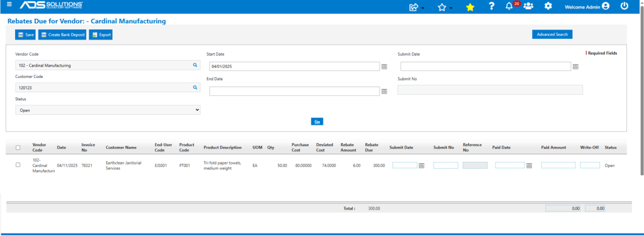Open the help question mark icon
The image size is (644, 236).
491,6
